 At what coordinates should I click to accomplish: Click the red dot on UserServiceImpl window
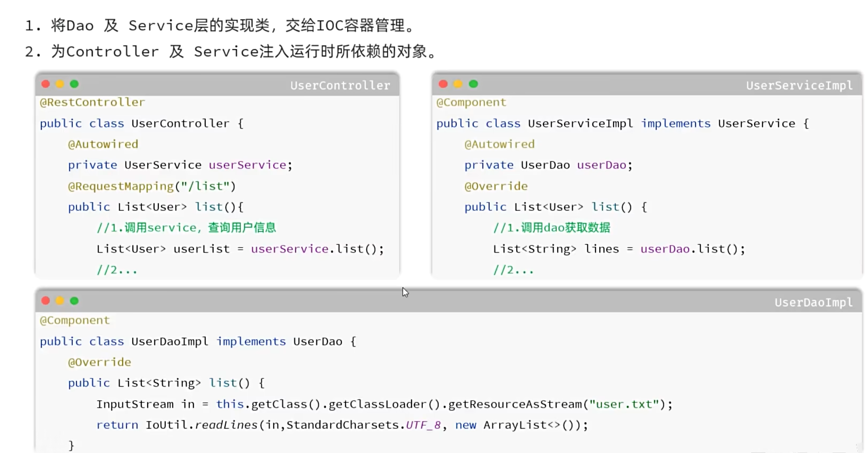pos(443,84)
